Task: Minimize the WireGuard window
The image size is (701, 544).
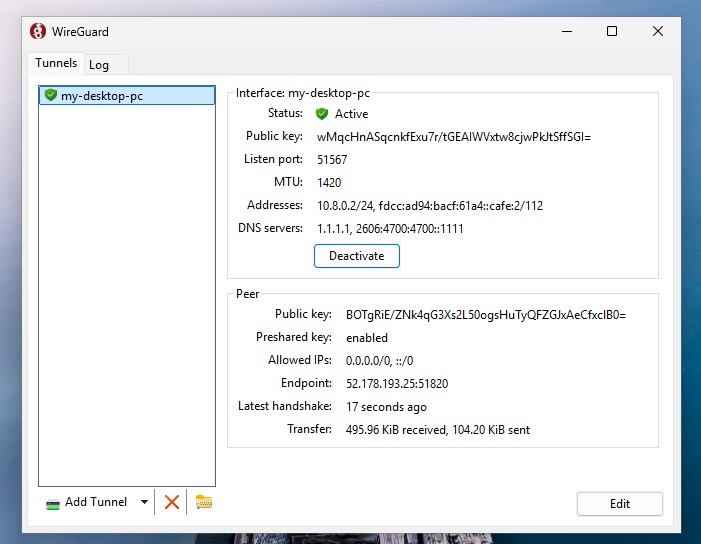Action: [x=567, y=31]
